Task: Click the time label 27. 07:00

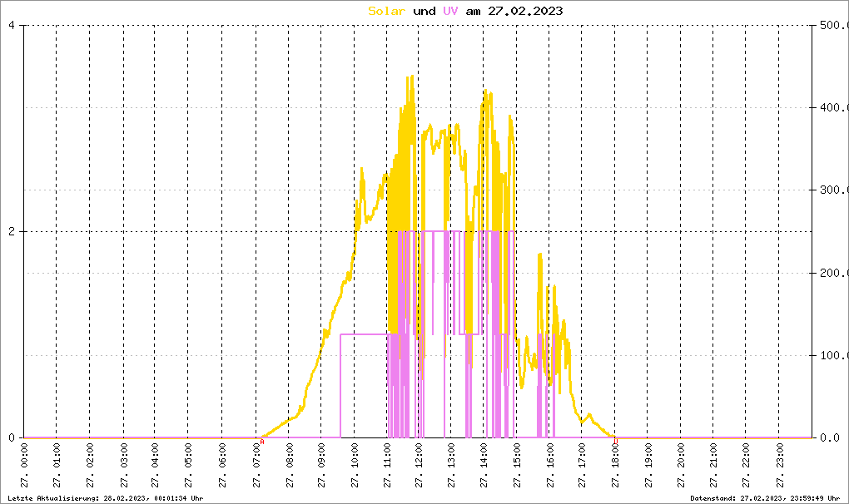Action: pyautogui.click(x=256, y=466)
